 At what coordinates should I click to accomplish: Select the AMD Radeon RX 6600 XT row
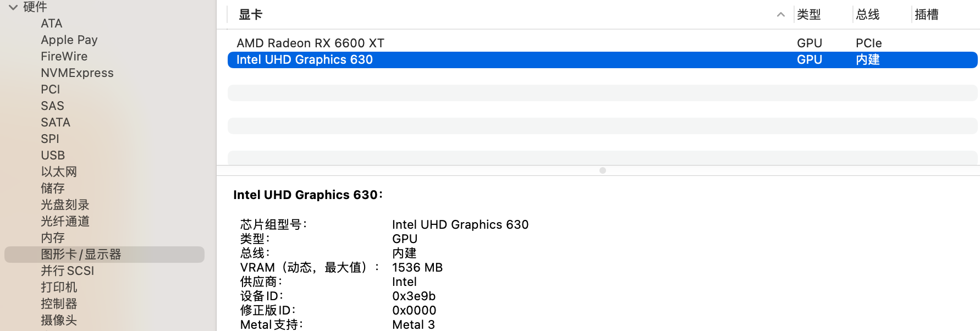[310, 43]
